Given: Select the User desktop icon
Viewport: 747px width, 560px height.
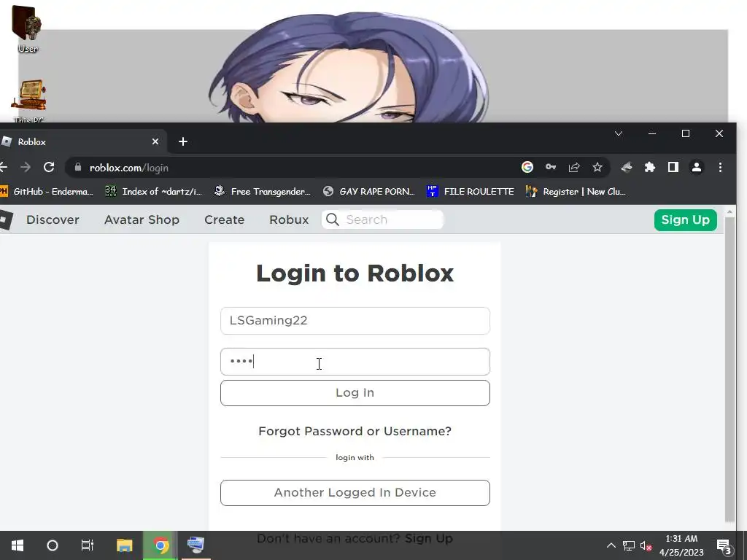Looking at the screenshot, I should click(x=28, y=29).
